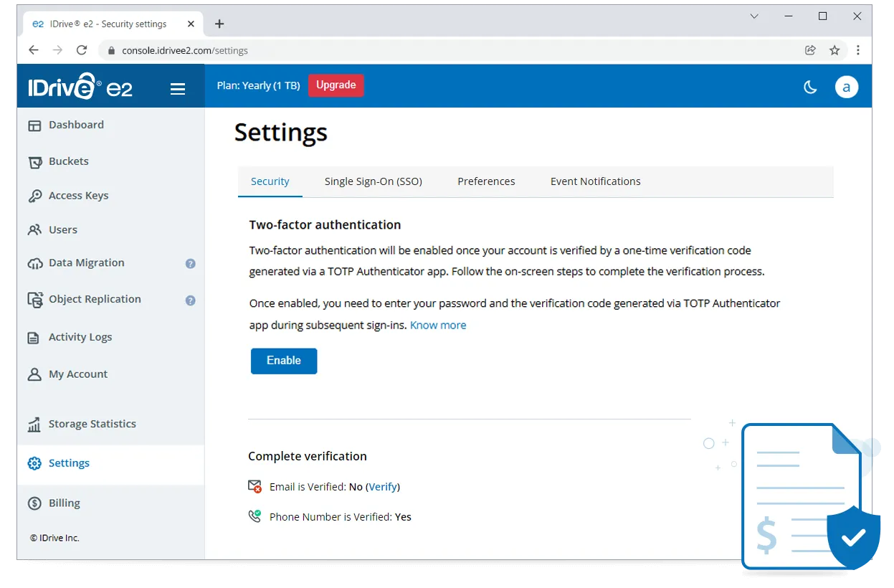Open the tab search chevron dropdown
The image size is (894, 588).
(754, 16)
